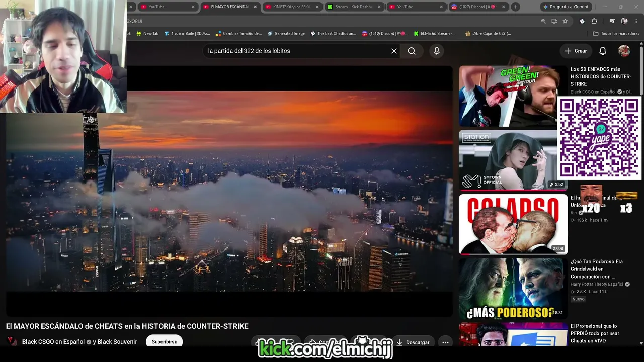This screenshot has width=644, height=362.
Task: Switch to the El MAYOR ESCÁNDALO tab
Action: 230,7
